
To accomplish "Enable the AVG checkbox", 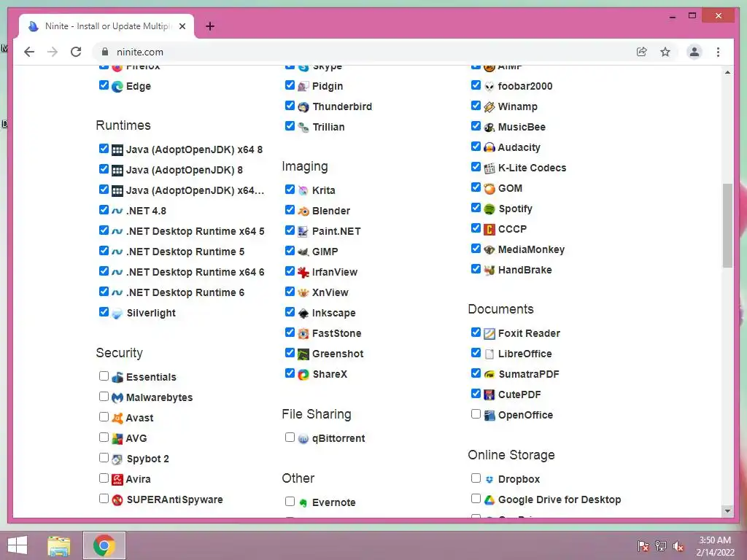I will pos(104,437).
